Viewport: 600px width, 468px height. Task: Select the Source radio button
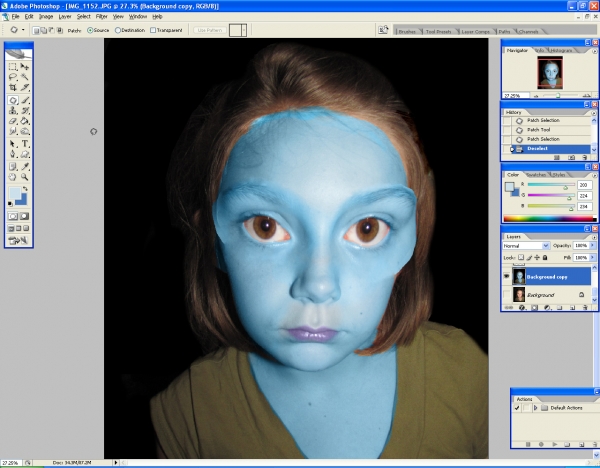tap(90, 30)
